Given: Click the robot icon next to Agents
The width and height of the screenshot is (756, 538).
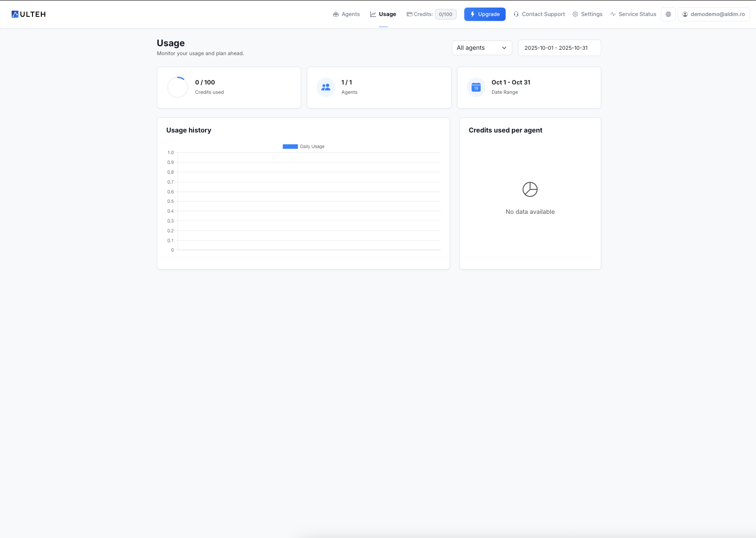Looking at the screenshot, I should (x=336, y=14).
